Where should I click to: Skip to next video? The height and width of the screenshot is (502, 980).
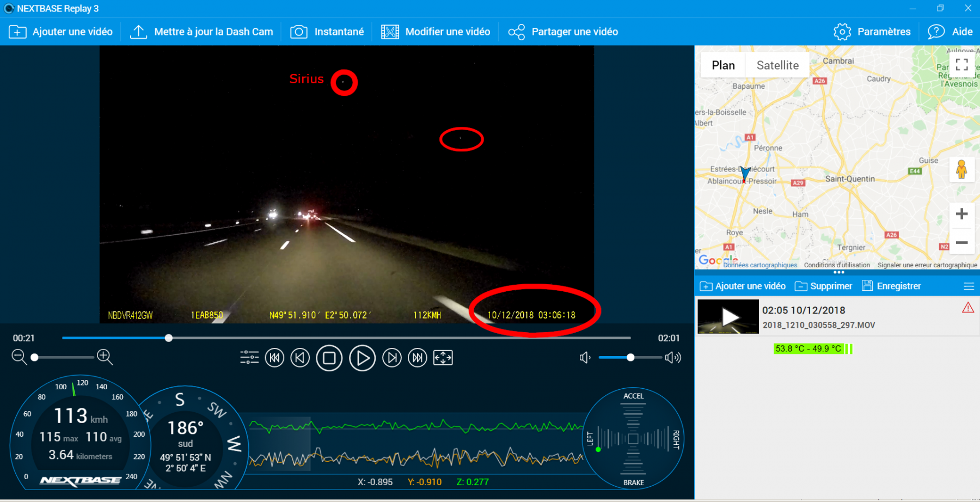pos(418,358)
